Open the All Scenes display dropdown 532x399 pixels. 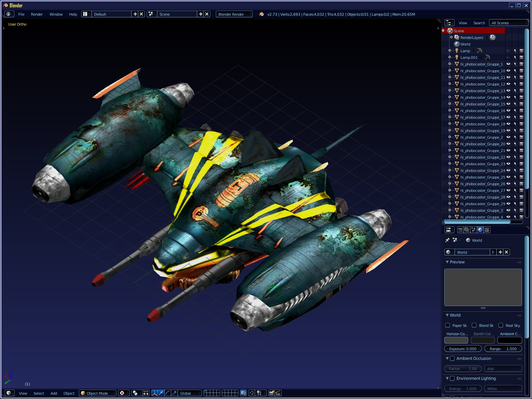pyautogui.click(x=509, y=23)
